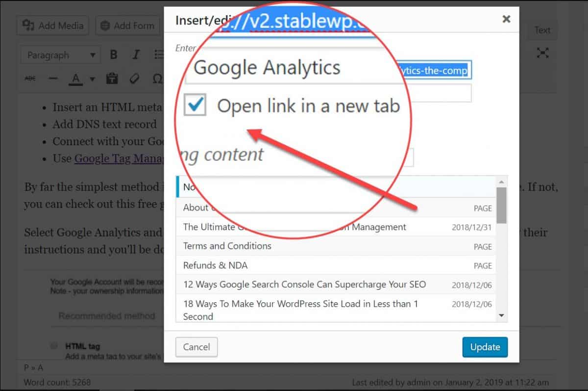Click the highlighted URL input field
The height and width of the screenshot is (391, 588).
(433, 70)
